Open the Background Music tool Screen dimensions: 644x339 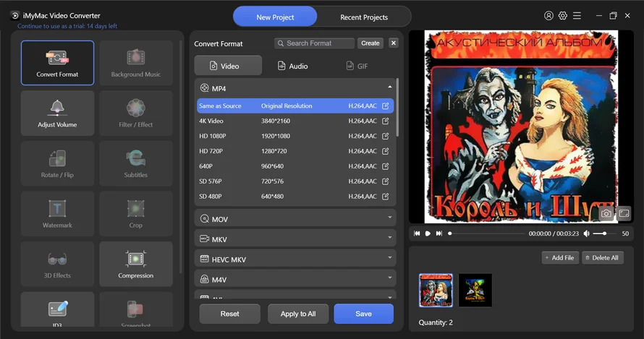click(x=136, y=63)
